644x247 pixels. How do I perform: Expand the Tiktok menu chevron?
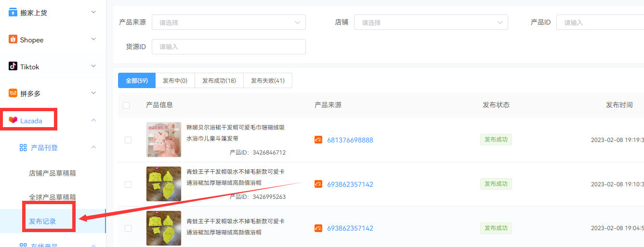click(x=93, y=66)
